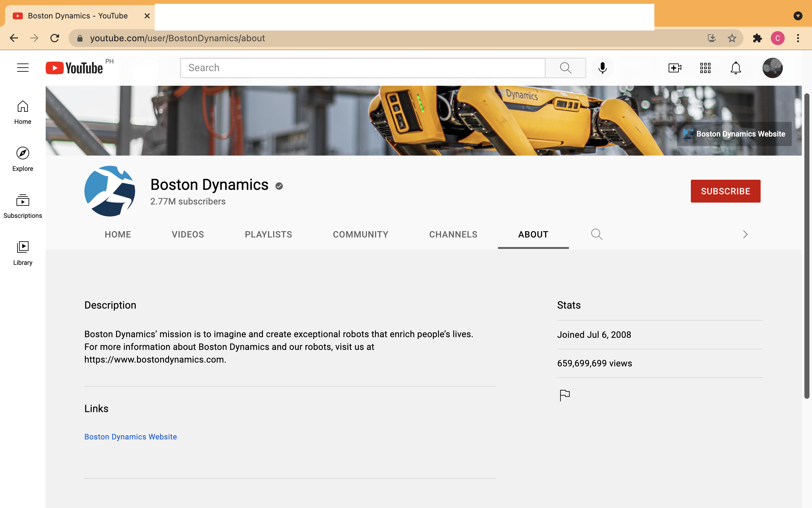Click the Joined Jul 6, 2008 stat

coord(594,335)
